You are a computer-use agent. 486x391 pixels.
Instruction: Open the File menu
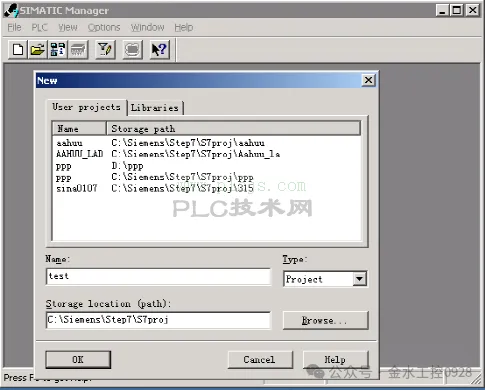click(14, 27)
